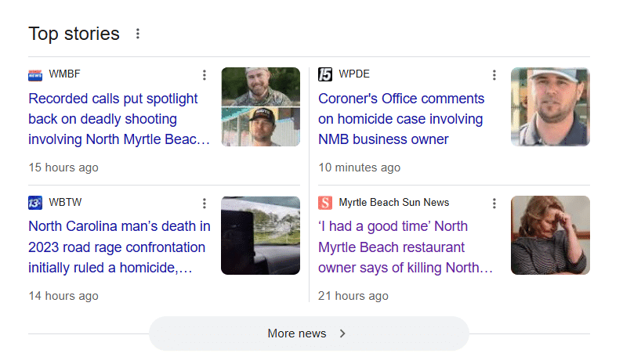Open Top stories three-dot options menu
Image resolution: width=641 pixels, height=364 pixels.
[x=138, y=34]
